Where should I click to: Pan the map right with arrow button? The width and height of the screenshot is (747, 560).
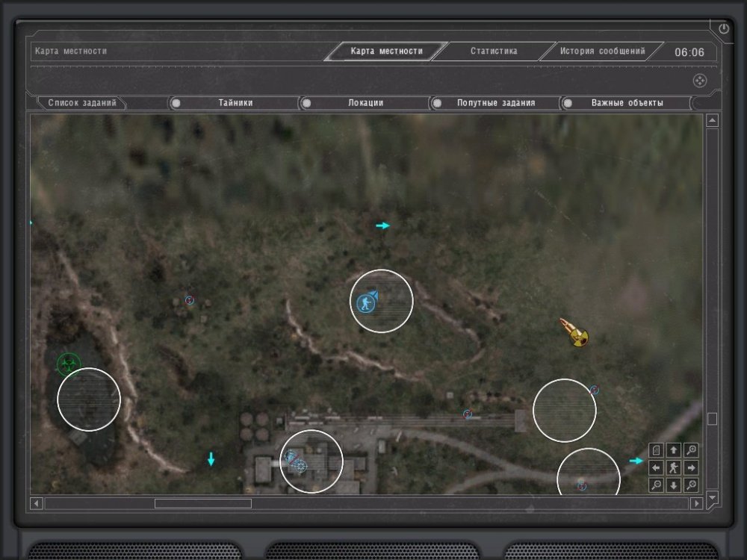coord(692,468)
